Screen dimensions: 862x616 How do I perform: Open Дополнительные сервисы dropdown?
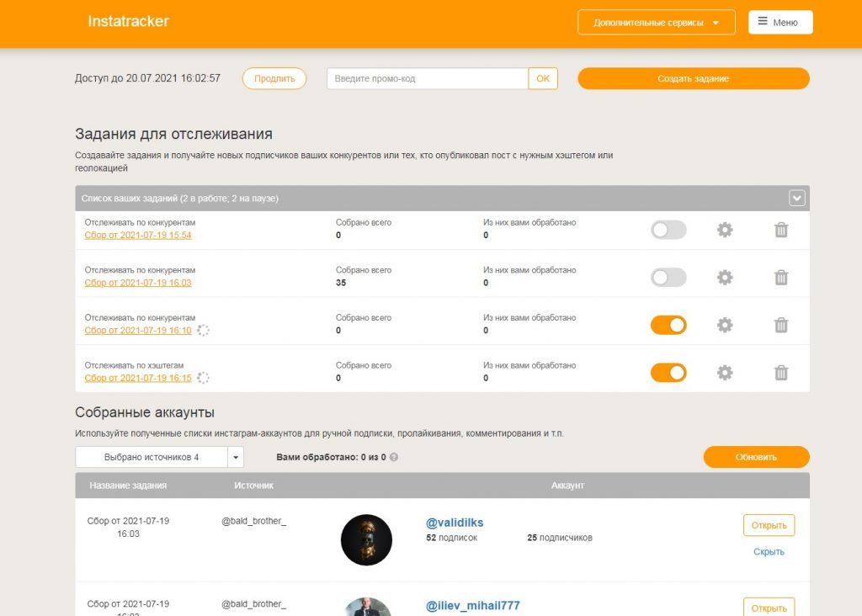tap(657, 23)
